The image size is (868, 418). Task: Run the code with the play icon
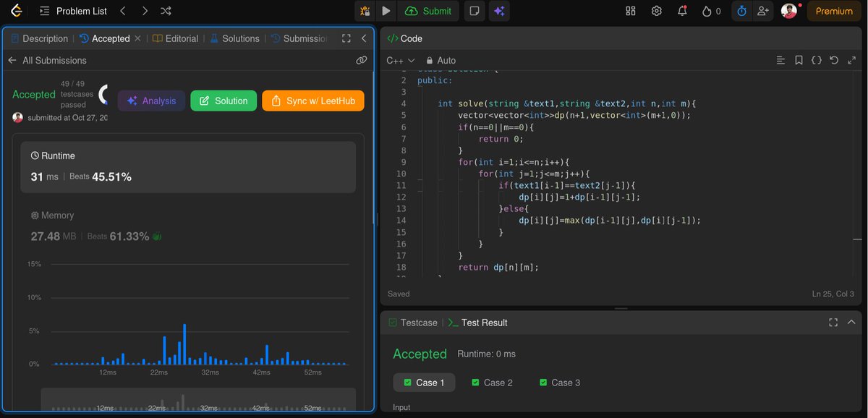click(x=386, y=11)
